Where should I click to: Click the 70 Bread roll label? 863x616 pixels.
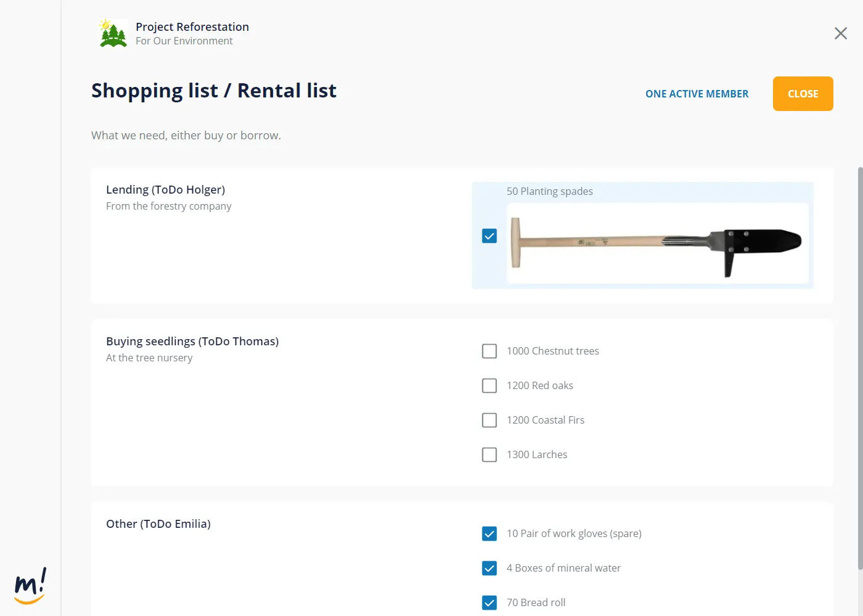(536, 602)
